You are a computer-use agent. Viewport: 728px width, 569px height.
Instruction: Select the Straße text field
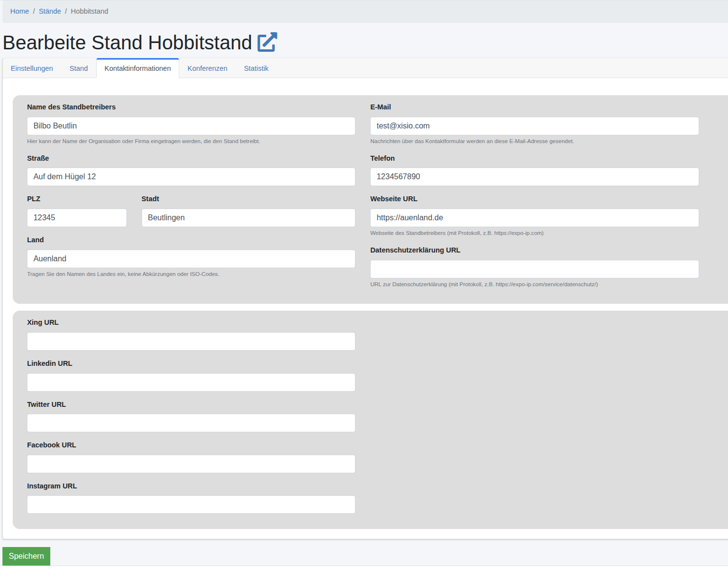pos(191,177)
